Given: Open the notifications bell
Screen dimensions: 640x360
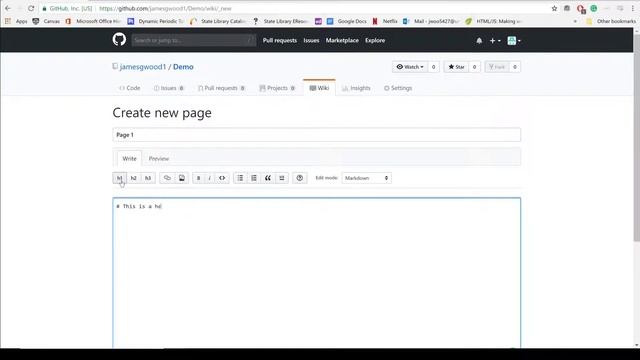Looking at the screenshot, I should coord(479,41).
